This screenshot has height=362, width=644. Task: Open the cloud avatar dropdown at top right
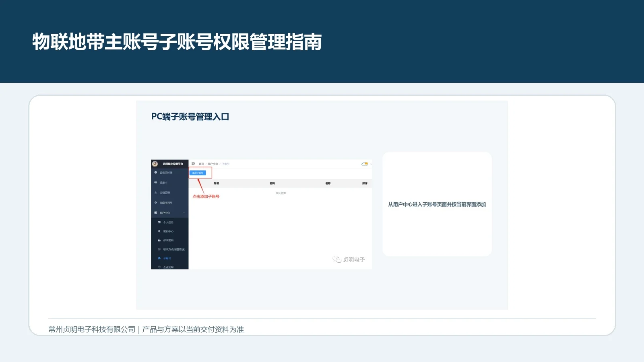pos(366,164)
